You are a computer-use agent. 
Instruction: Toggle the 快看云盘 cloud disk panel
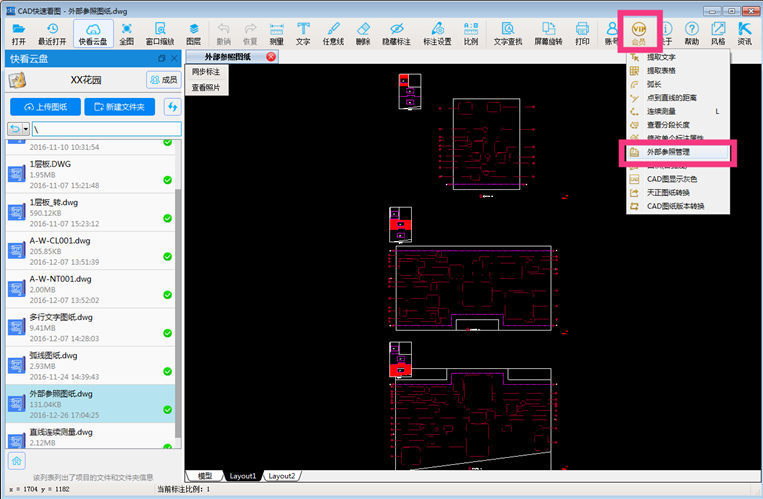93,34
